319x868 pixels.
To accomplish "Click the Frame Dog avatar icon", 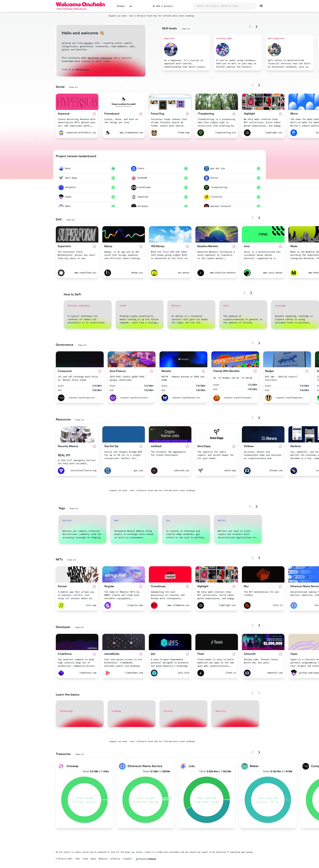I will [x=154, y=133].
